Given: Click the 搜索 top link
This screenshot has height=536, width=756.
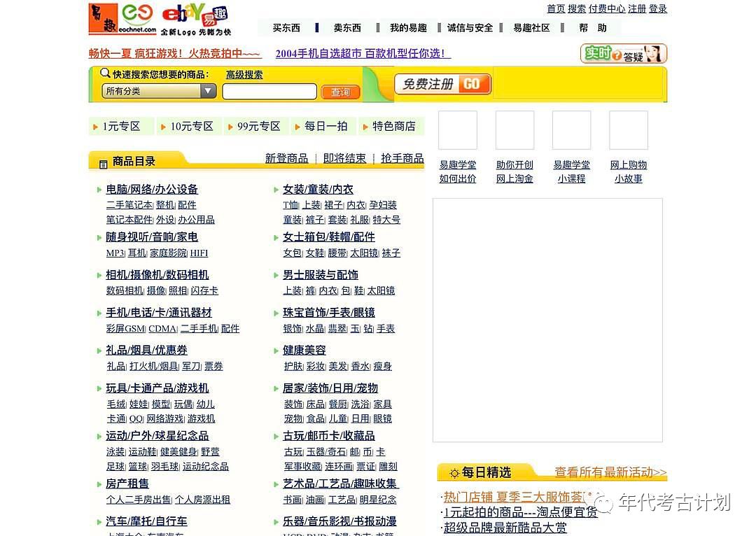Looking at the screenshot, I should click(577, 8).
